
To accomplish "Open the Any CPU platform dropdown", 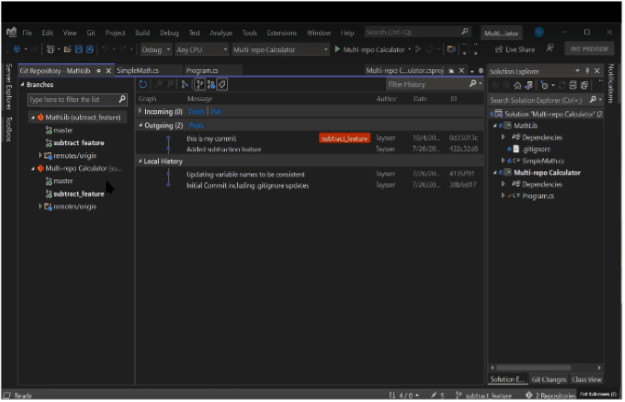I will tap(199, 49).
